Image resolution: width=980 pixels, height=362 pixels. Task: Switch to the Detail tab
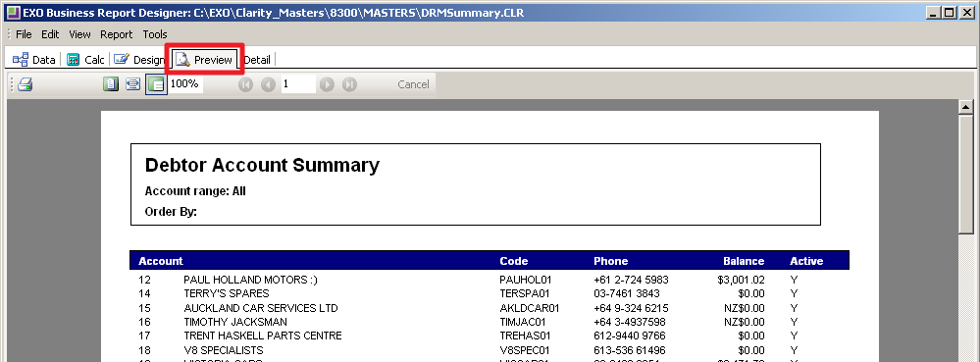[x=257, y=60]
